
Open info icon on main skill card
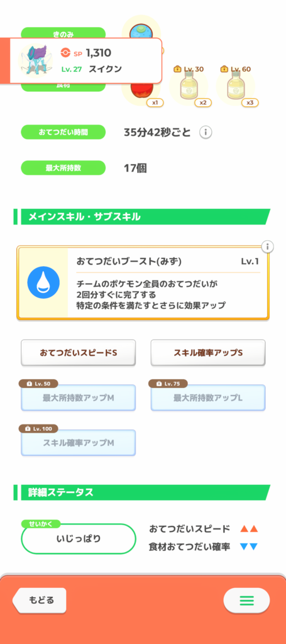(268, 247)
